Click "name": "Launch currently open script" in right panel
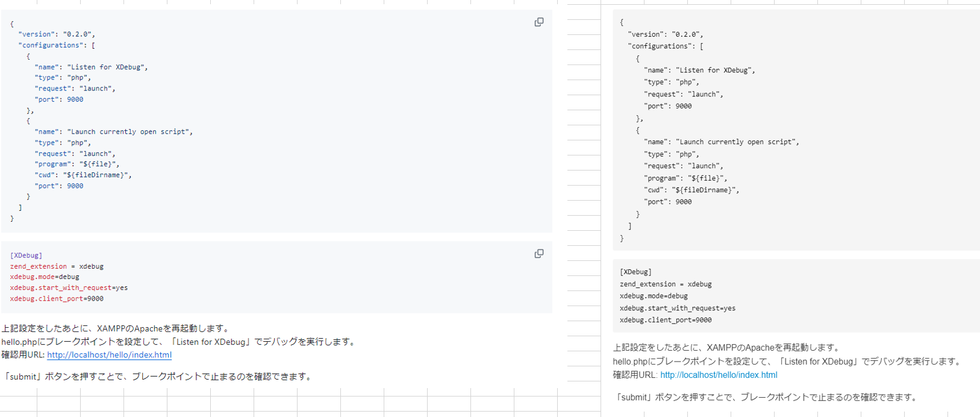The image size is (980, 417). pos(722,142)
